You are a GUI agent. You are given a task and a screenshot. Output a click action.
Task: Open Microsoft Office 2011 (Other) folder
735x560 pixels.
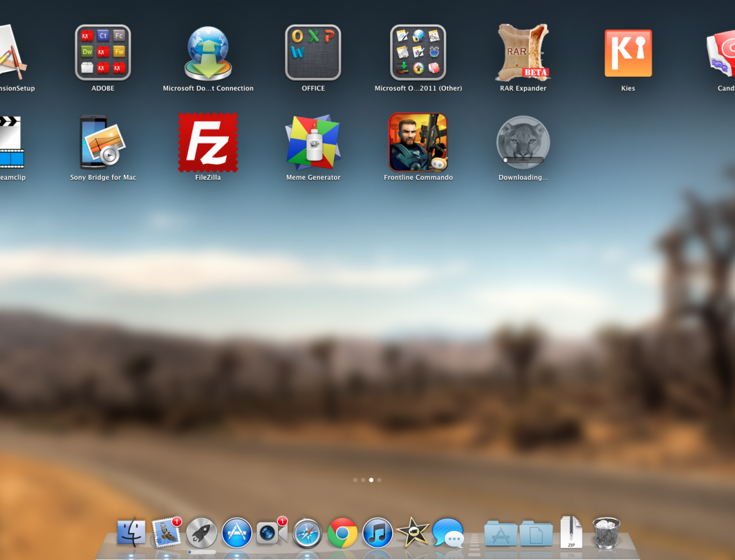click(418, 53)
